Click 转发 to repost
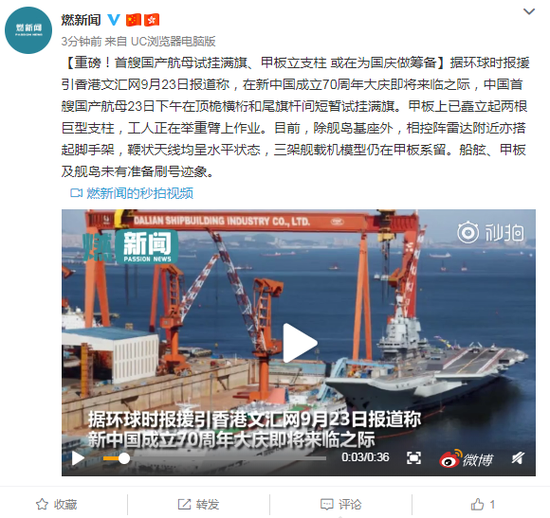Image resolution: width=550 pixels, height=518 pixels. tap(199, 504)
